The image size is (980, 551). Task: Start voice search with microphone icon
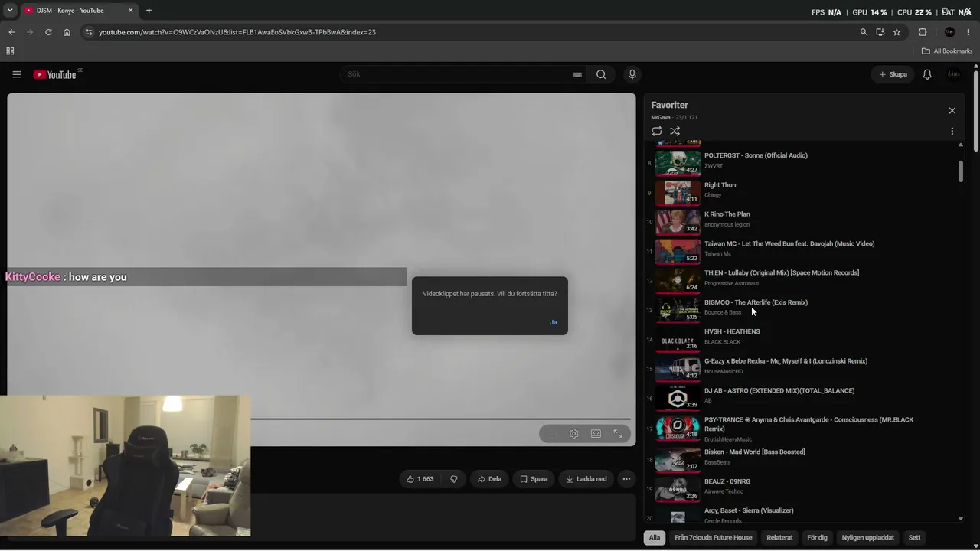tap(632, 74)
